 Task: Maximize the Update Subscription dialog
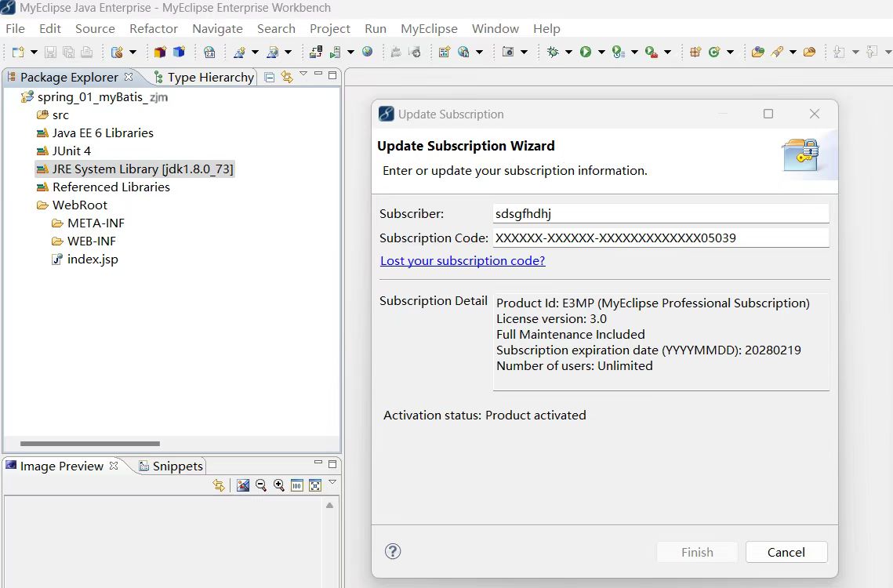pyautogui.click(x=768, y=114)
